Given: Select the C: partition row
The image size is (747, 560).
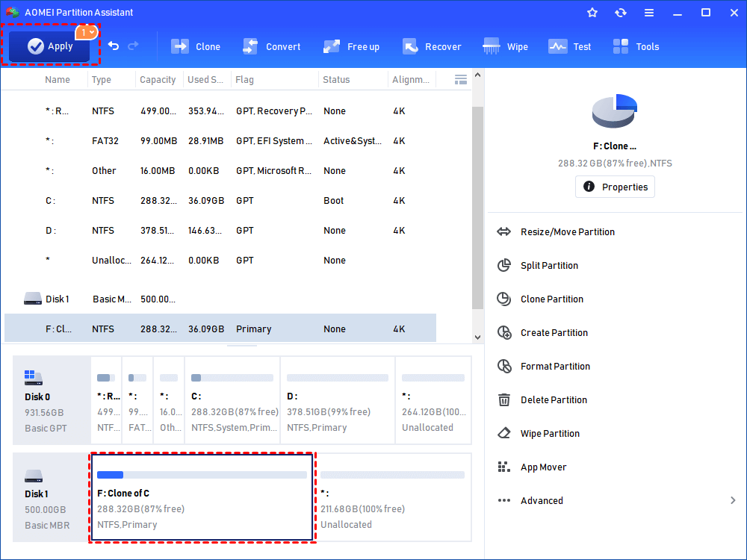Looking at the screenshot, I should pos(220,200).
